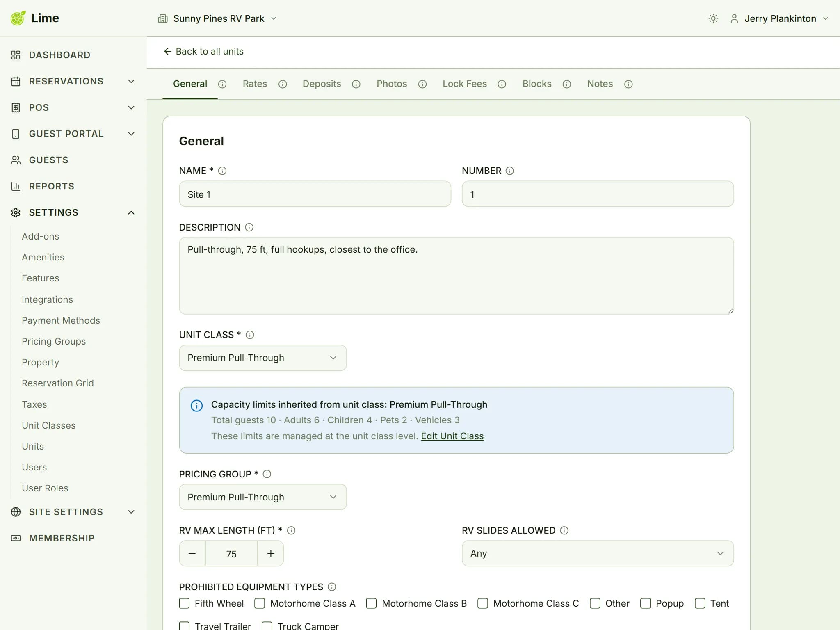Open the Jerry Plankinton user menu

click(779, 18)
